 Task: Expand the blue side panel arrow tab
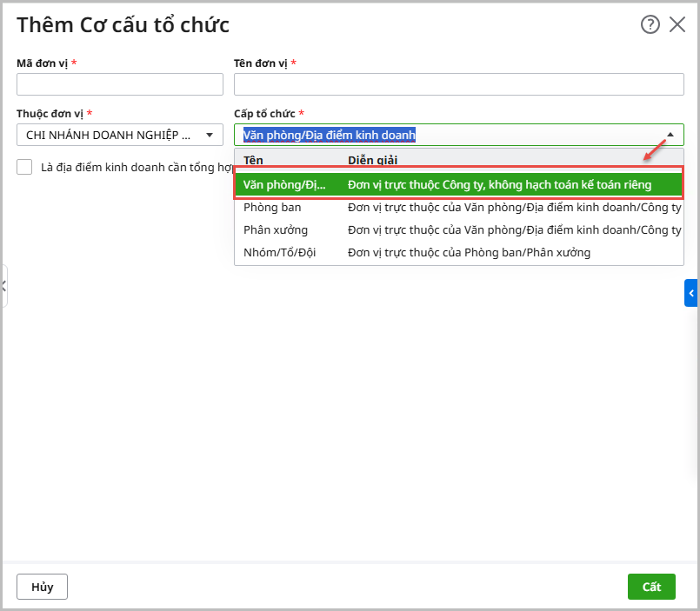pos(691,294)
